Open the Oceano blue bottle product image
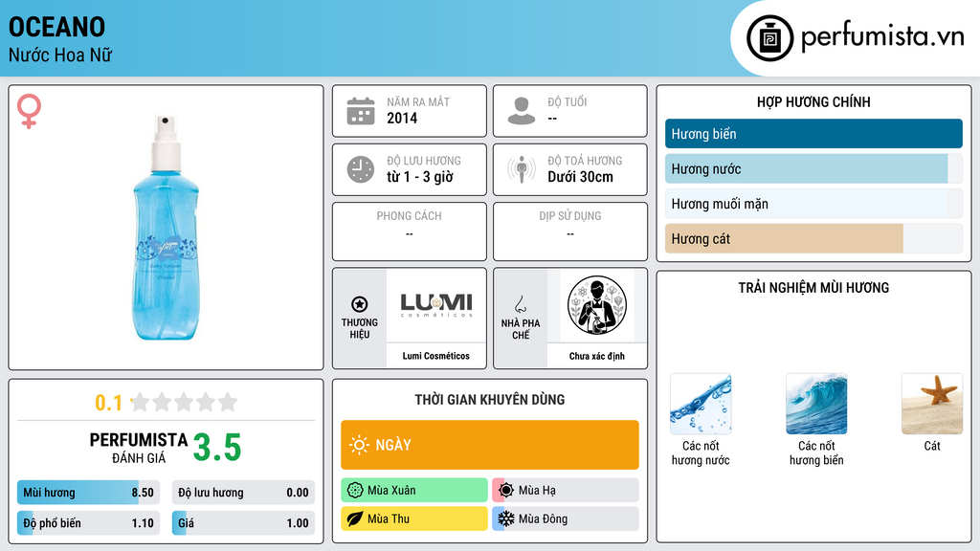The width and height of the screenshot is (980, 551). [x=166, y=226]
